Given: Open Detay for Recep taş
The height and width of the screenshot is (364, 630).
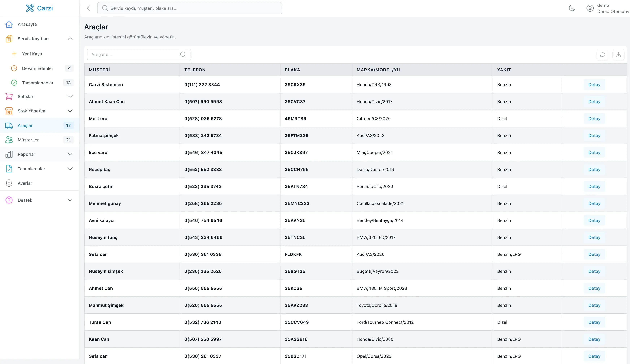Looking at the screenshot, I should (594, 169).
